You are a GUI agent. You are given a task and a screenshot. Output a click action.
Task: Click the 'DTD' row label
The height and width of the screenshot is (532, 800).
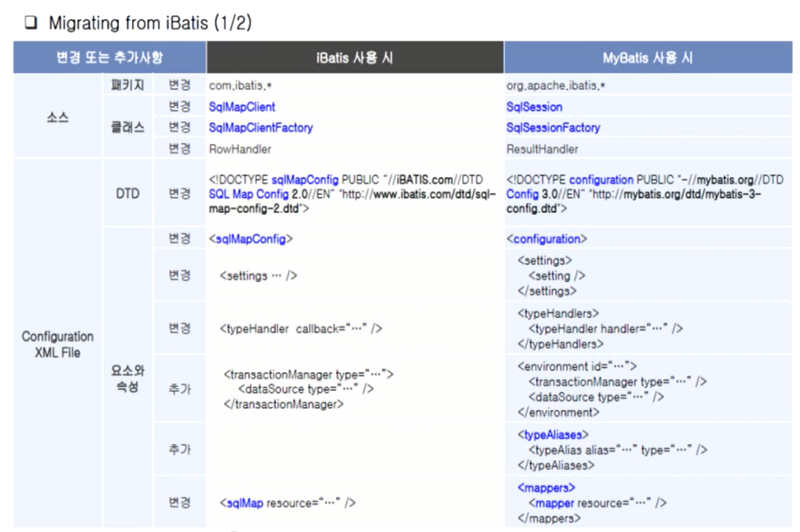point(128,194)
